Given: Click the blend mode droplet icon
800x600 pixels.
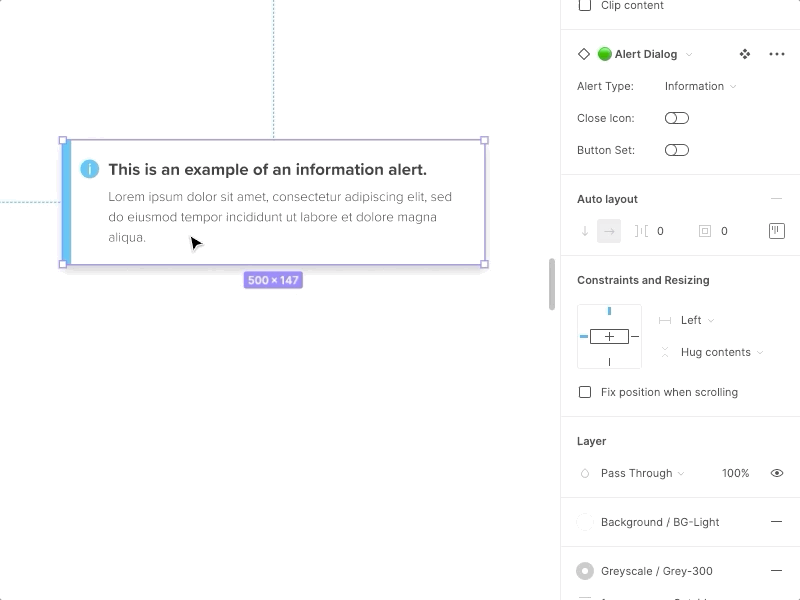Looking at the screenshot, I should (585, 473).
